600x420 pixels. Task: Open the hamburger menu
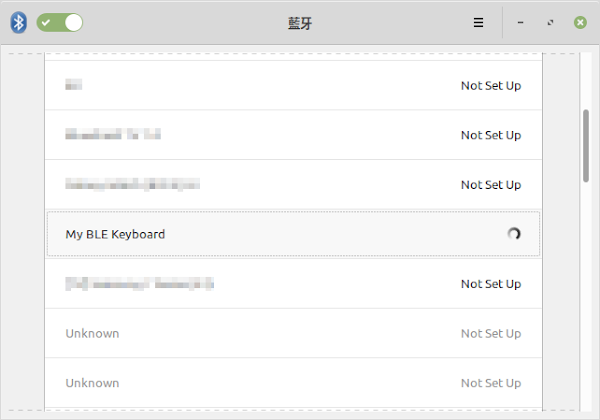click(478, 23)
